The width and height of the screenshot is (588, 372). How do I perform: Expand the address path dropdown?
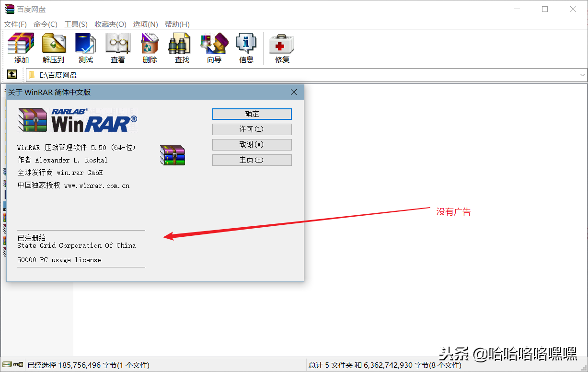pyautogui.click(x=583, y=75)
